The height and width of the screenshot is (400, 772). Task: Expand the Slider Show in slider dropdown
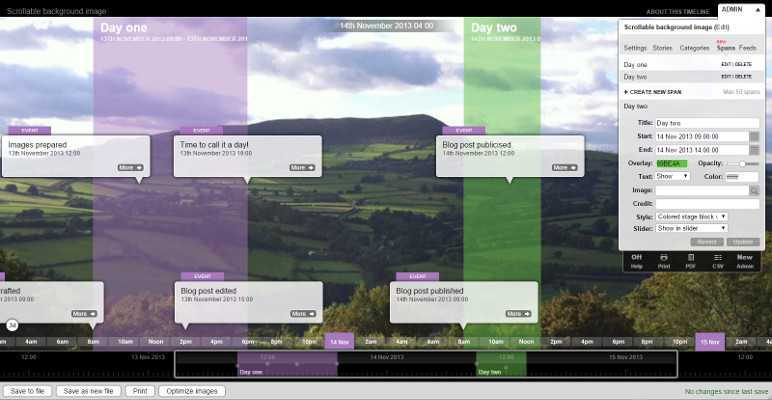point(692,228)
